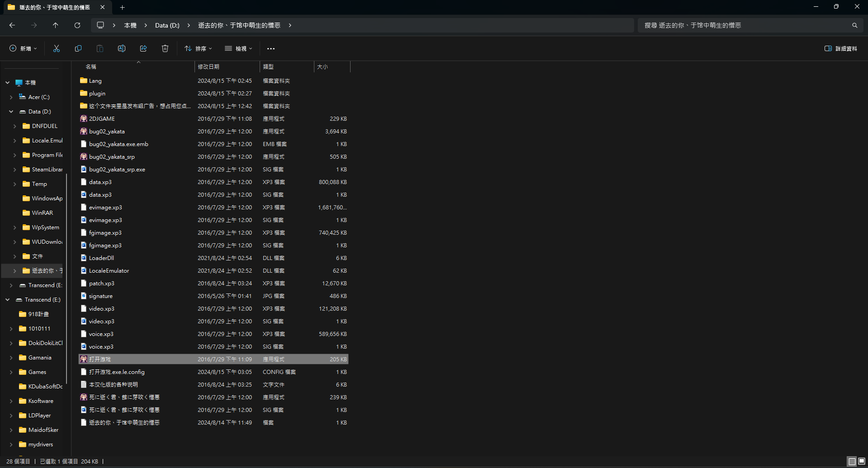Select WinRAR folder in navigation tree
Screen dimensions: 868x468
(43, 213)
